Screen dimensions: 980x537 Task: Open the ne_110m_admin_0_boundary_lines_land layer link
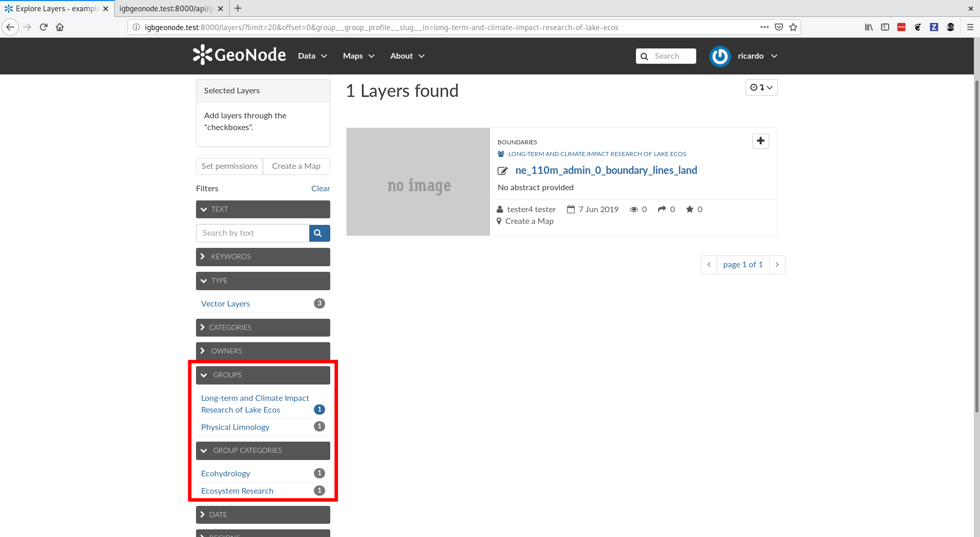606,170
